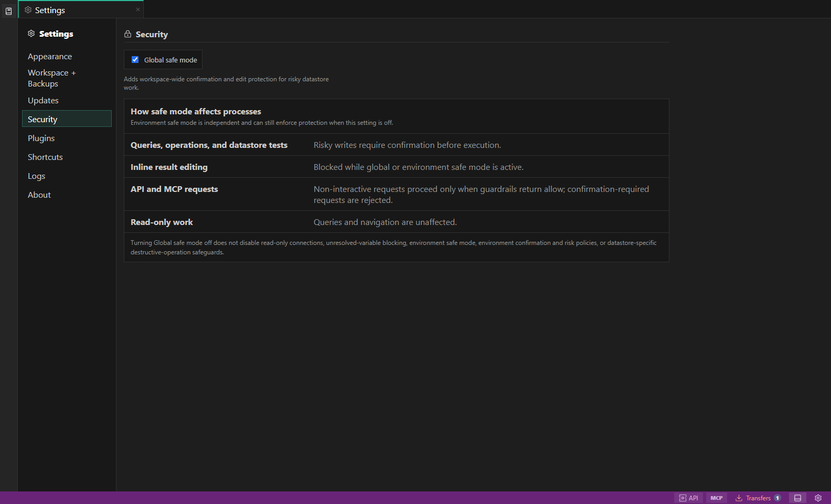Click the 'How safe mode affects processes' heading
Viewport: 831px width, 504px height.
pyautogui.click(x=196, y=112)
